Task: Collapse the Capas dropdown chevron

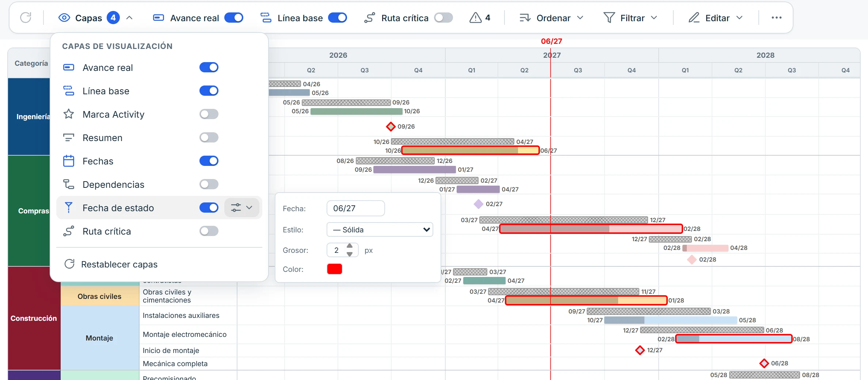Action: pyautogui.click(x=129, y=18)
